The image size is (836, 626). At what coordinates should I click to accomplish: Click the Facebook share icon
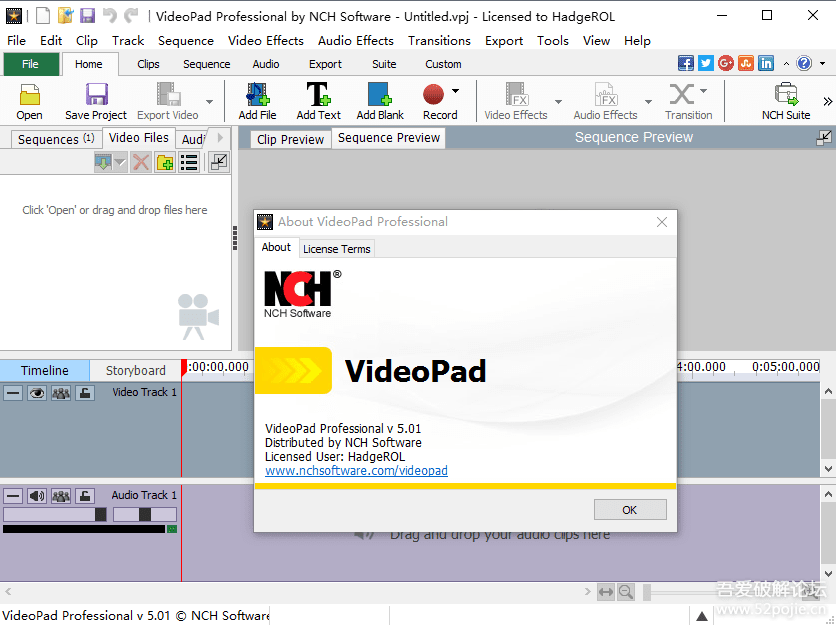click(x=686, y=63)
